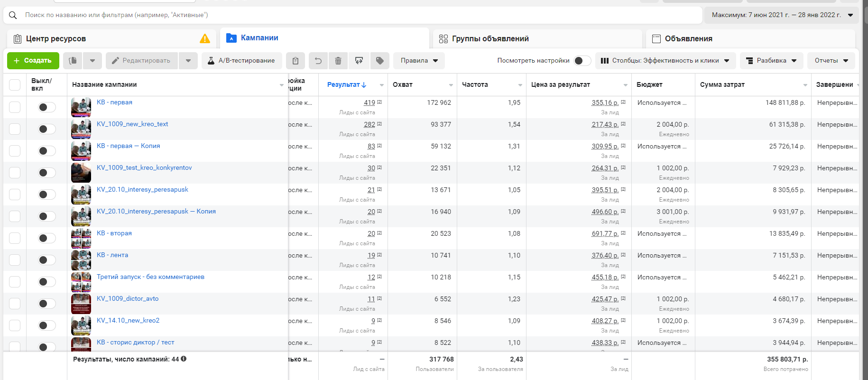Switch to the Центр ресурсов tab
The width and height of the screenshot is (868, 380).
pyautogui.click(x=111, y=39)
